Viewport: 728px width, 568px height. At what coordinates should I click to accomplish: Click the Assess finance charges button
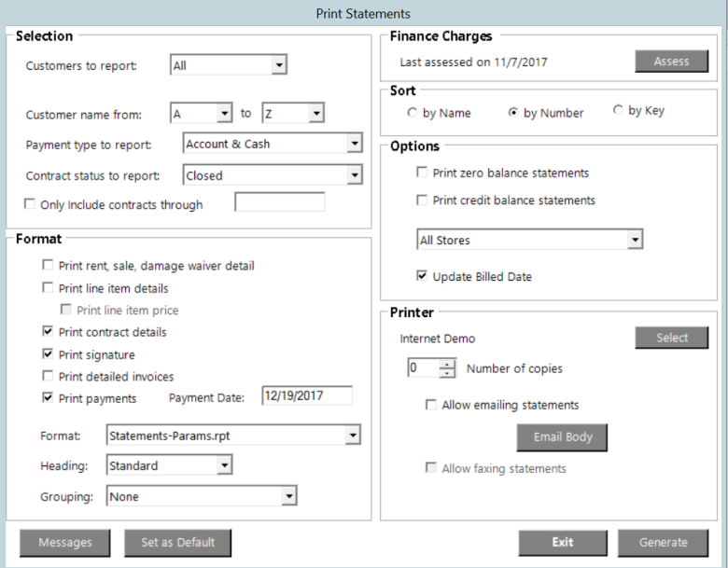671,62
